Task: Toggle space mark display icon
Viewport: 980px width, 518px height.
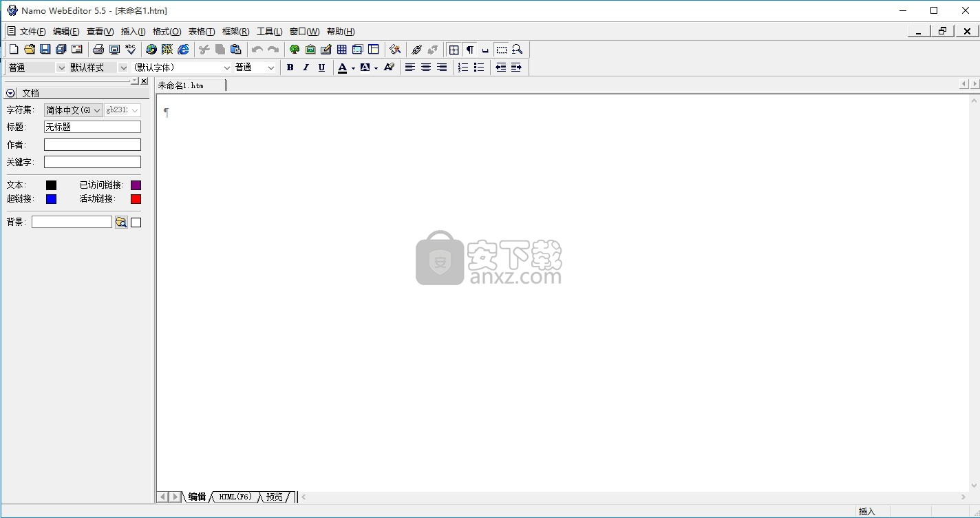Action: pyautogui.click(x=485, y=49)
